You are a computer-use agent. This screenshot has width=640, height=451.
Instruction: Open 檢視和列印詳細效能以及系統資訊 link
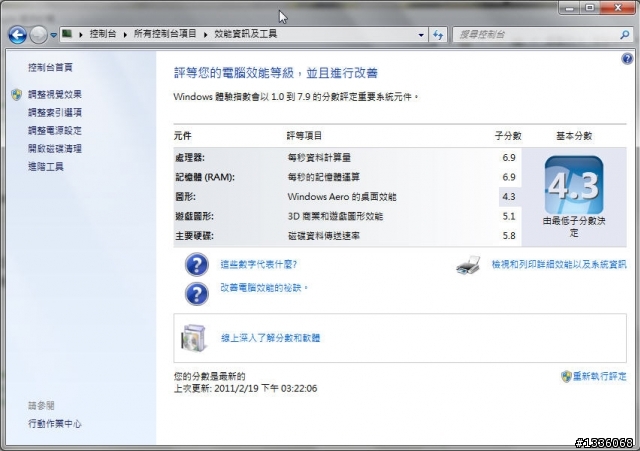pyautogui.click(x=559, y=264)
